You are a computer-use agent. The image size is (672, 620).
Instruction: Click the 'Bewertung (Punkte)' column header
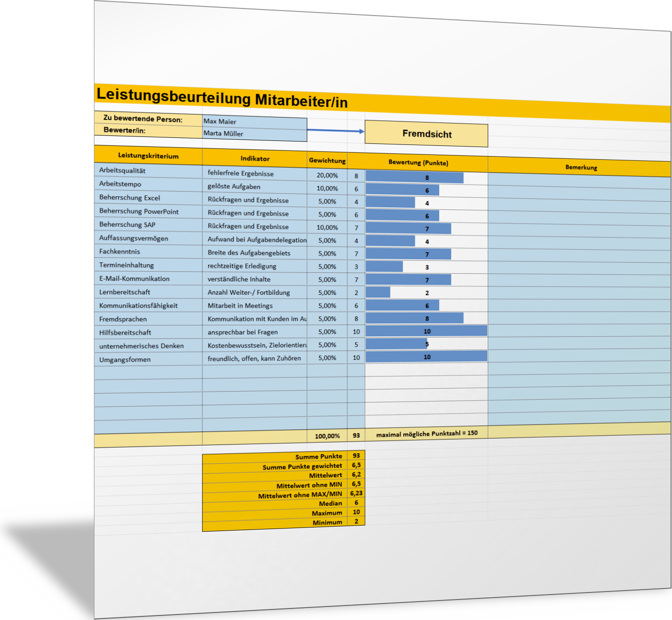418,163
